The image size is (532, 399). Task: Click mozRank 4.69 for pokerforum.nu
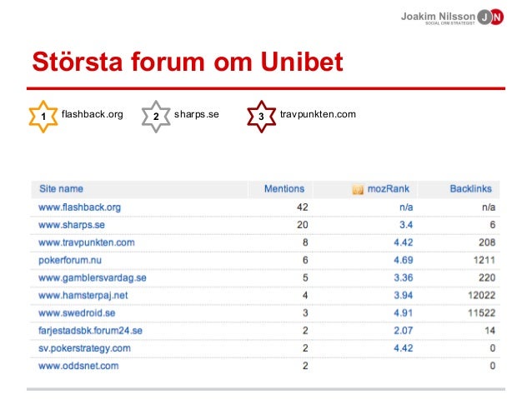pyautogui.click(x=403, y=260)
